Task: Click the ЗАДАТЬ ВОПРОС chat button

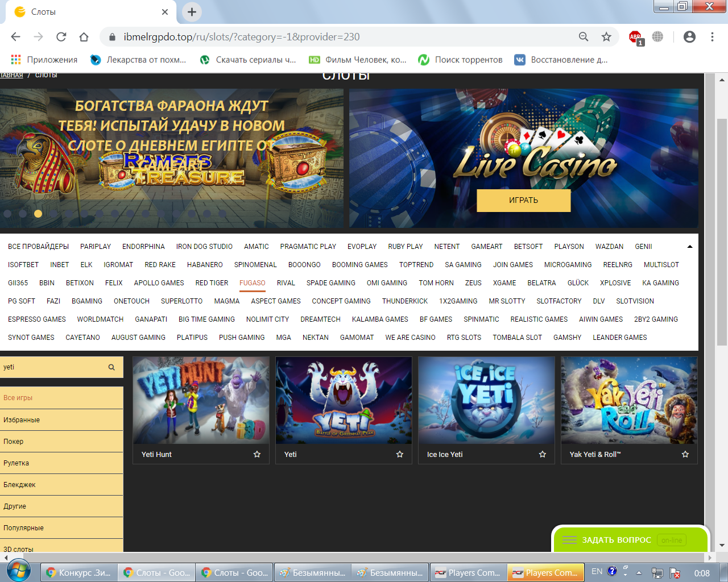Action: 630,540
